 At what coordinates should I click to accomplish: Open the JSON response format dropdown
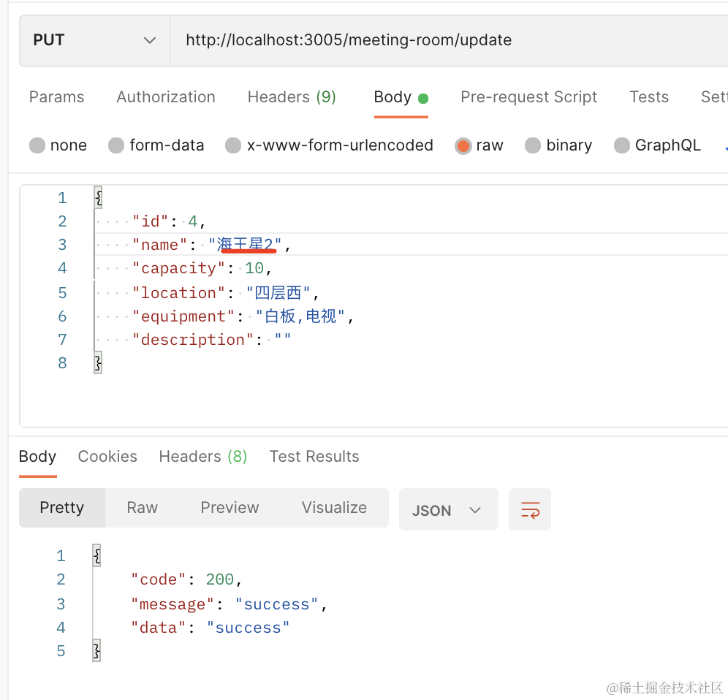448,510
